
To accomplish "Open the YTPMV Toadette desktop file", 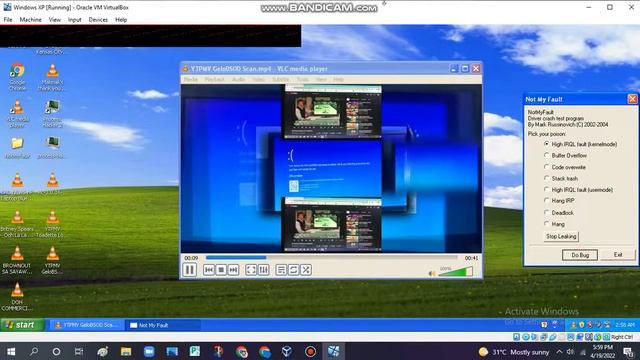I will [x=52, y=224].
